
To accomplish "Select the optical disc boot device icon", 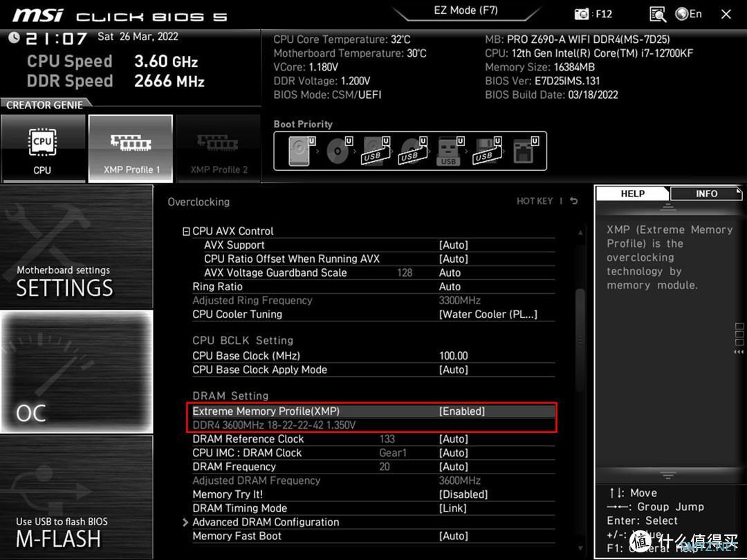I will point(339,151).
